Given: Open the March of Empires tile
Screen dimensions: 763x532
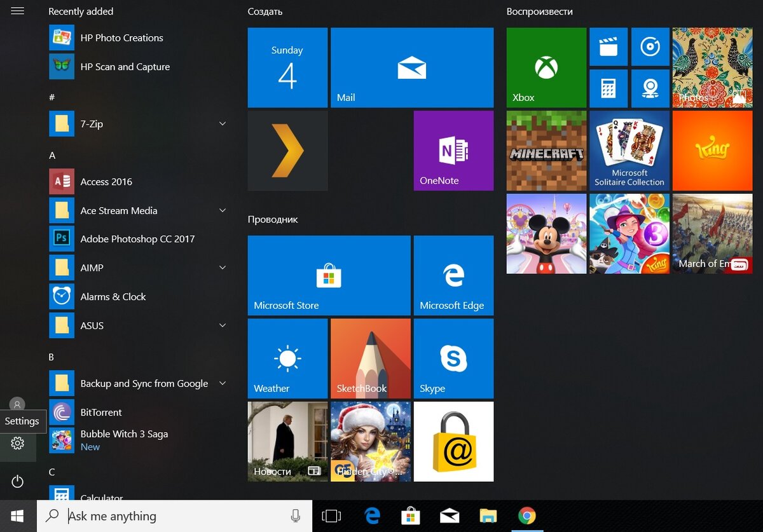Looking at the screenshot, I should [712, 234].
